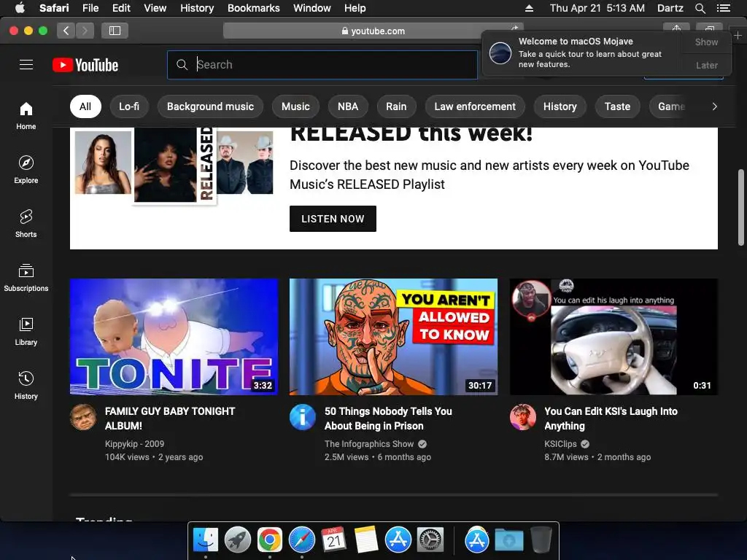
Task: Open title '50 Things Nobody Tells You About Being in Prison'
Action: click(x=388, y=419)
